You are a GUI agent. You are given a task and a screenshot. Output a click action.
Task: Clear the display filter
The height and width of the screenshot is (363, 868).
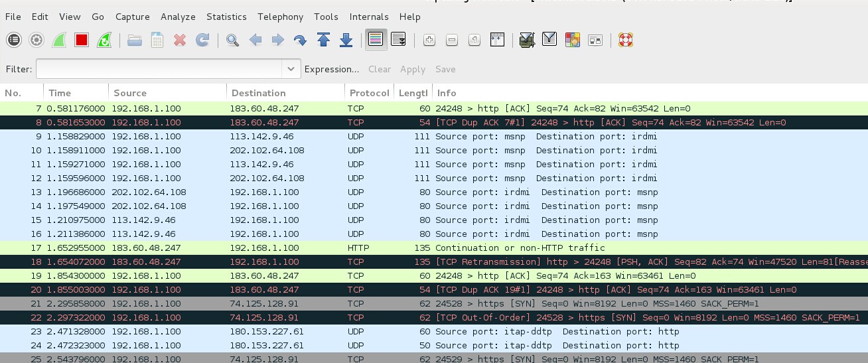coord(380,69)
